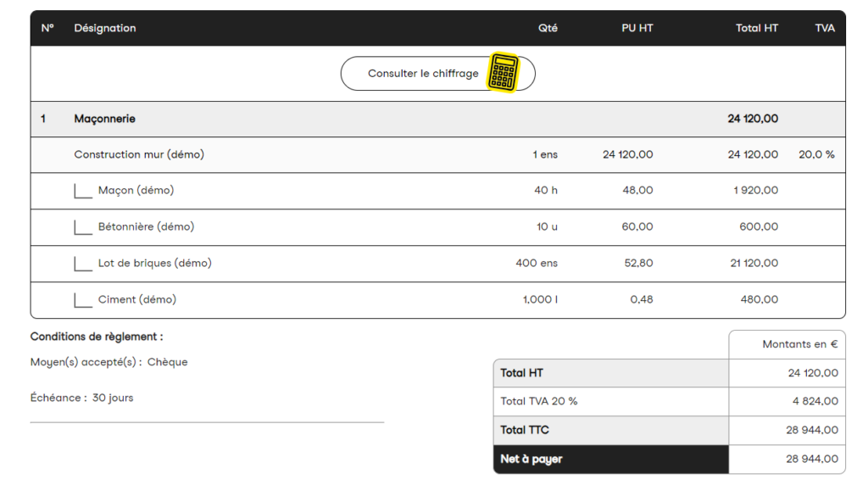Click the Net à payer total row
Image resolution: width=868 pixels, height=479 pixels.
(x=610, y=459)
